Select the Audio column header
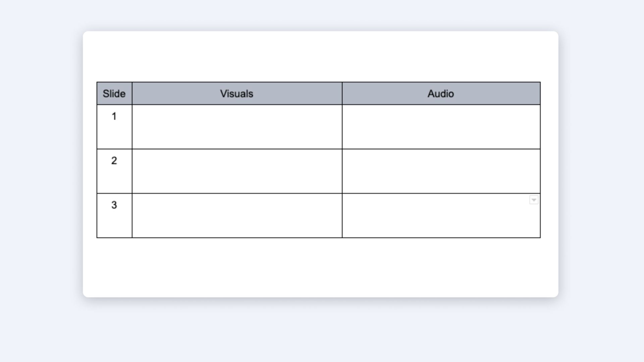The image size is (644, 362). point(441,94)
